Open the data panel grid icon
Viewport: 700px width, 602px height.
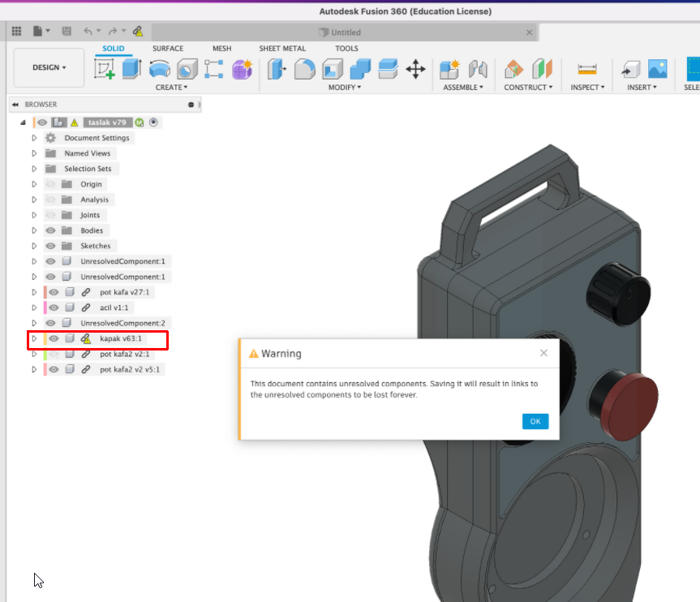coord(16,31)
